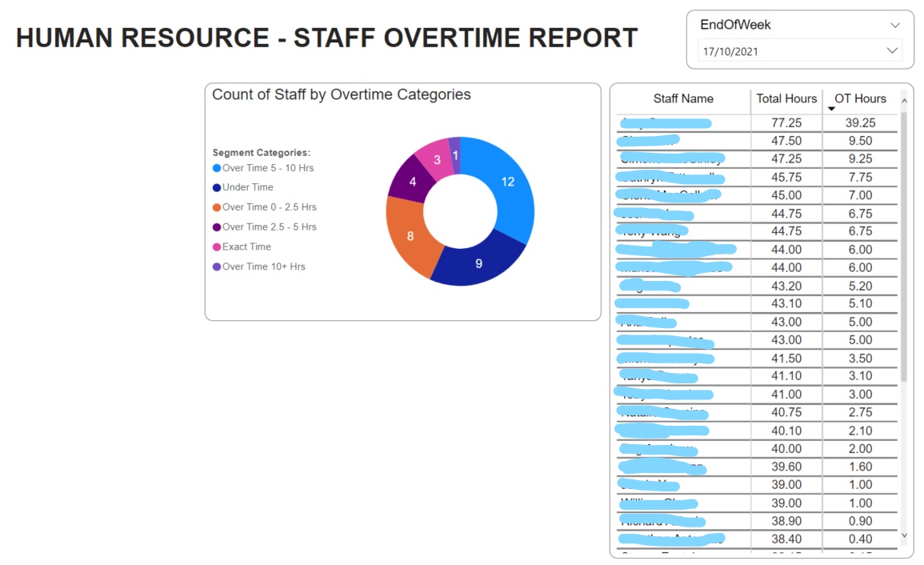
Task: Click the table vertical scrollbar thumb
Action: [904, 246]
